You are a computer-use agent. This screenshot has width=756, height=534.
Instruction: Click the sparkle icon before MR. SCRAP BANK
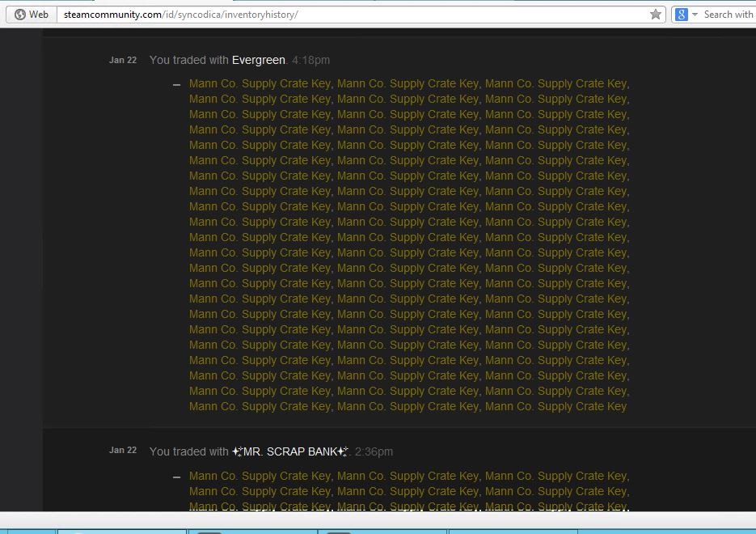pyautogui.click(x=238, y=451)
